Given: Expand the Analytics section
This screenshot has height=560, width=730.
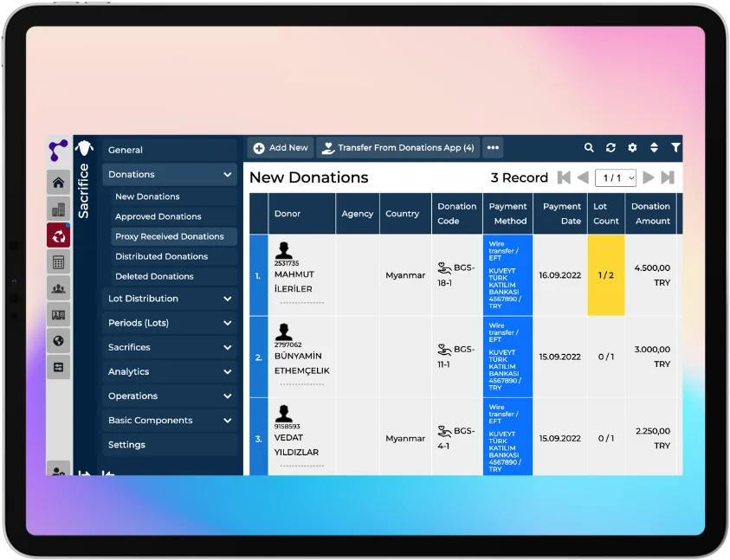Looking at the screenshot, I should point(170,371).
